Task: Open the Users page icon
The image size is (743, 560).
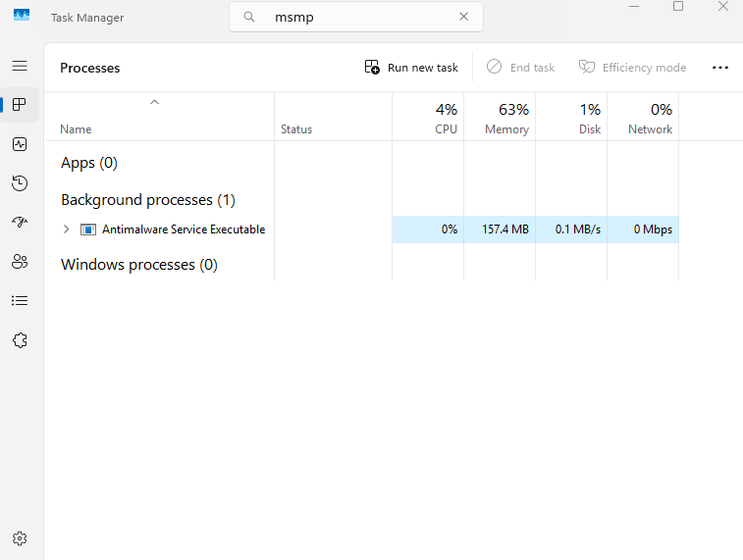Action: click(20, 262)
